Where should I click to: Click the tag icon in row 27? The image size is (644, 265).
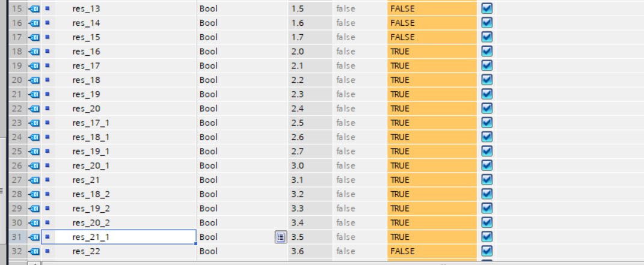[34, 180]
